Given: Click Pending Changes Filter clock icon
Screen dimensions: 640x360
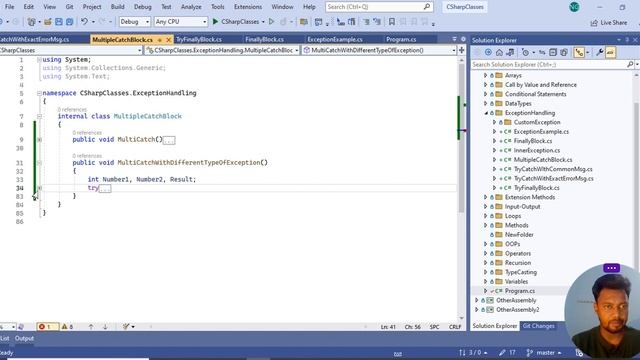Looking at the screenshot, I should click(x=526, y=53).
